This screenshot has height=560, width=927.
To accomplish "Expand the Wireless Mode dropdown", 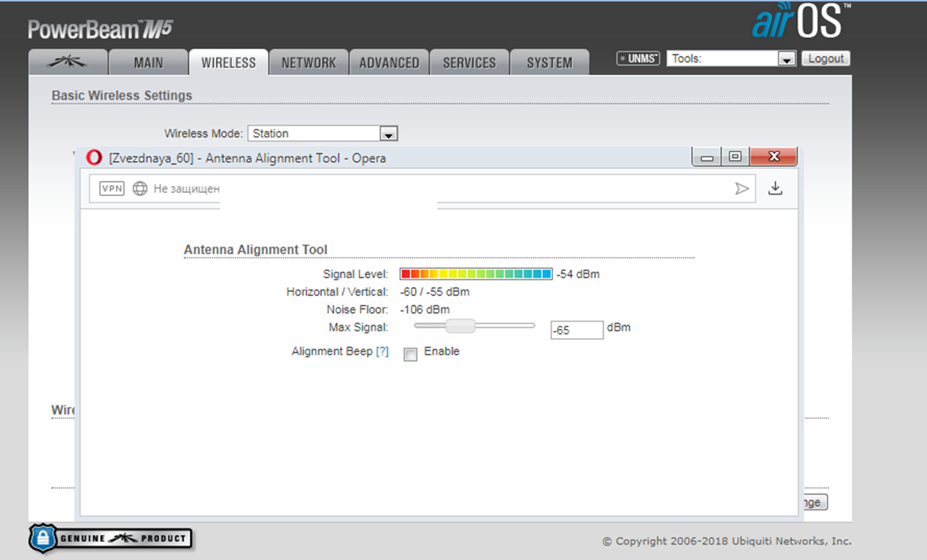I will point(389,134).
